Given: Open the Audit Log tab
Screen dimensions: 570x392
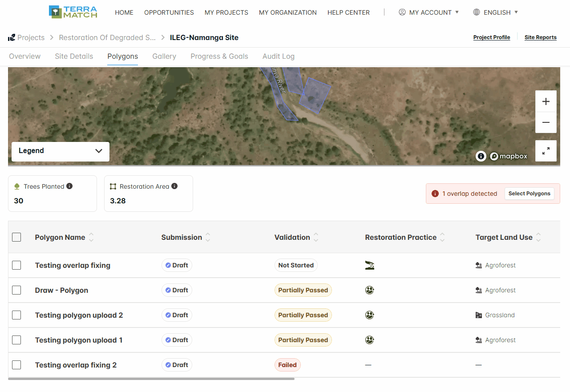Looking at the screenshot, I should pos(279,57).
